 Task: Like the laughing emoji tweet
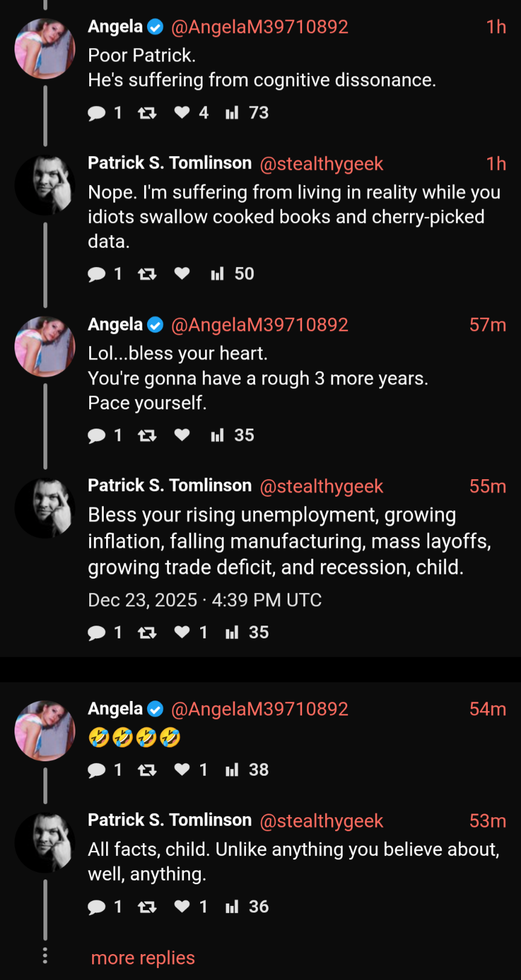click(182, 769)
